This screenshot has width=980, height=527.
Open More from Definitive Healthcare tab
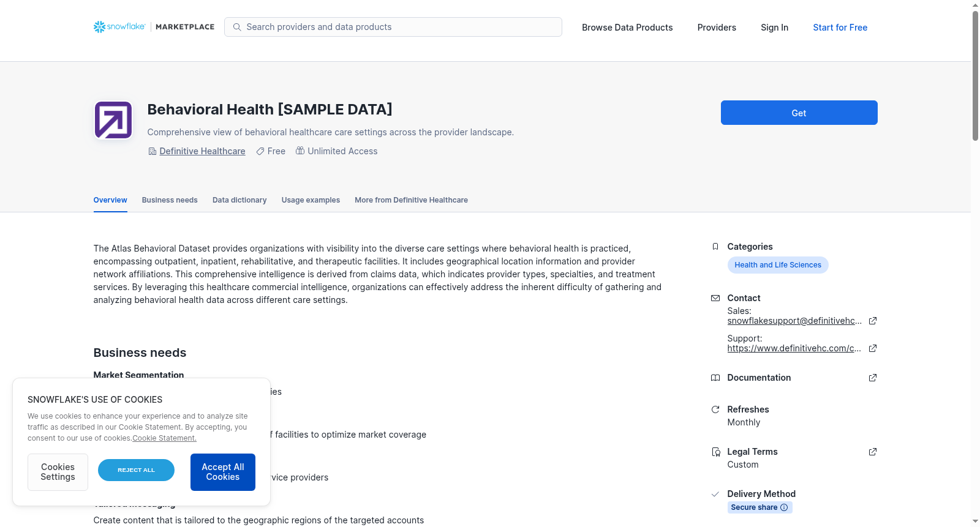tap(411, 200)
